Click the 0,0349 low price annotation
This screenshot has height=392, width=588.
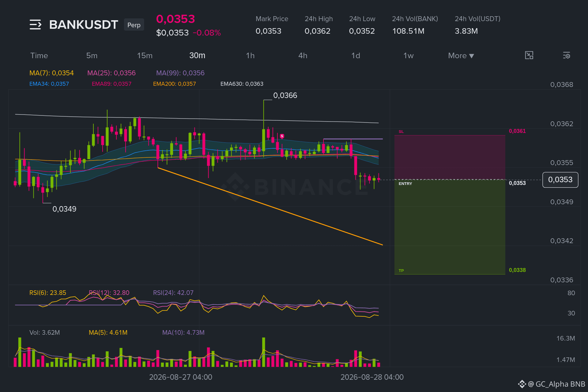(x=64, y=209)
